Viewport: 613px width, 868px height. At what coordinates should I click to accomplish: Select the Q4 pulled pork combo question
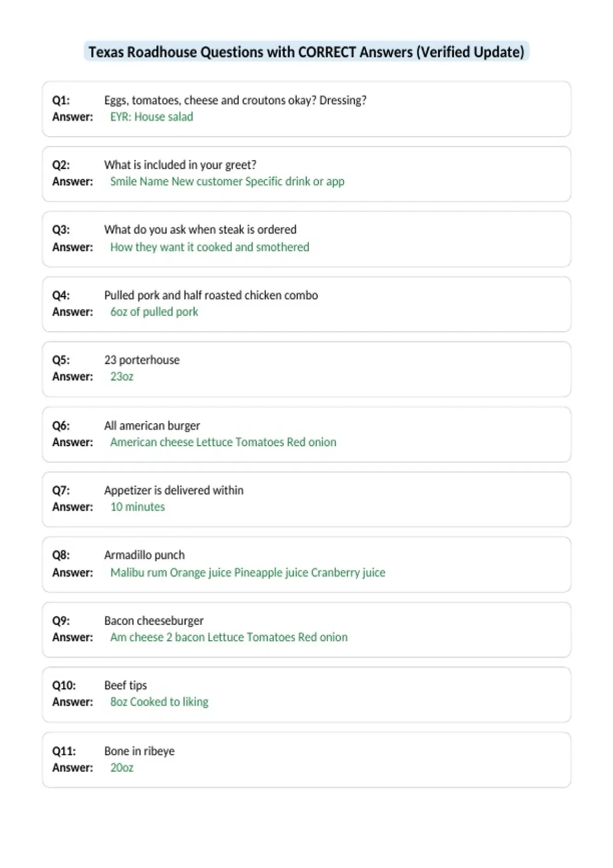click(211, 295)
